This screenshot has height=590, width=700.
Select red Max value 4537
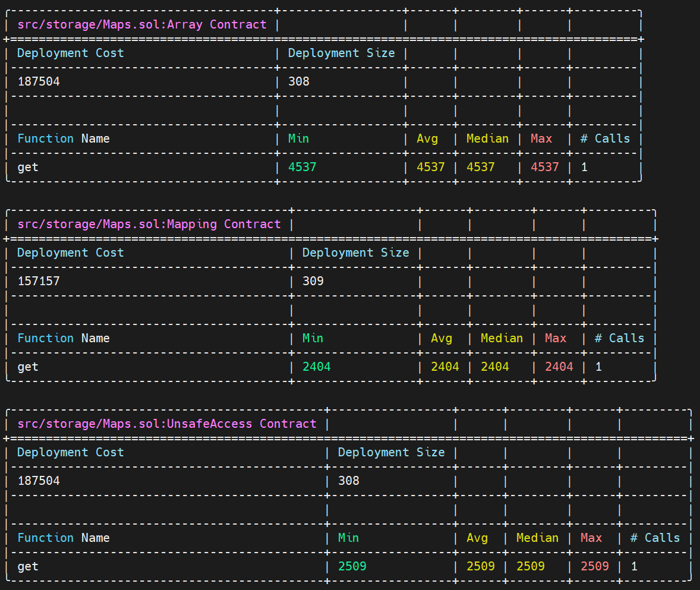tap(545, 168)
